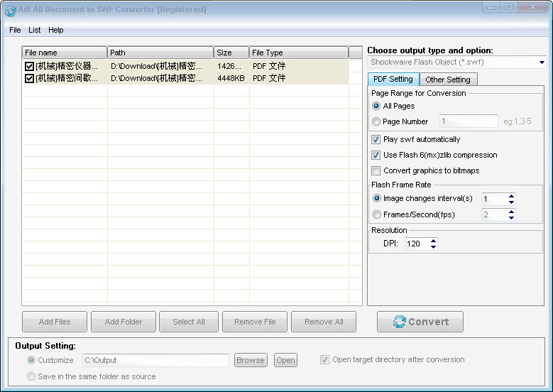This screenshot has height=392, width=553.
Task: Uncheck the second file 精密间歇 checkbox
Action: tap(29, 78)
